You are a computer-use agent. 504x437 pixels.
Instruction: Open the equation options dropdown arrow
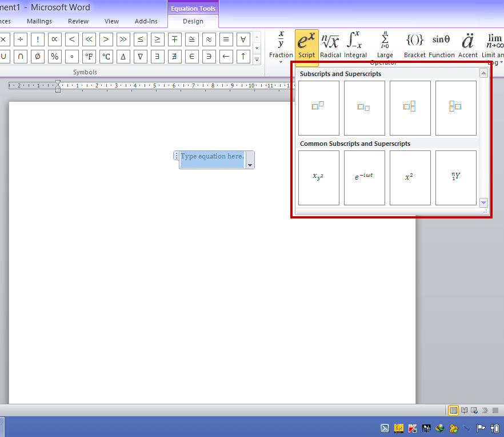(250, 164)
